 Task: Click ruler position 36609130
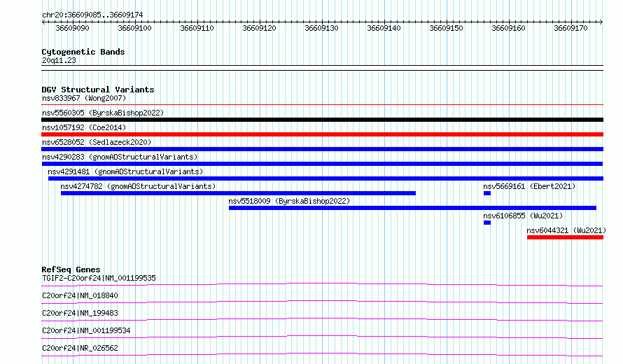pos(321,28)
